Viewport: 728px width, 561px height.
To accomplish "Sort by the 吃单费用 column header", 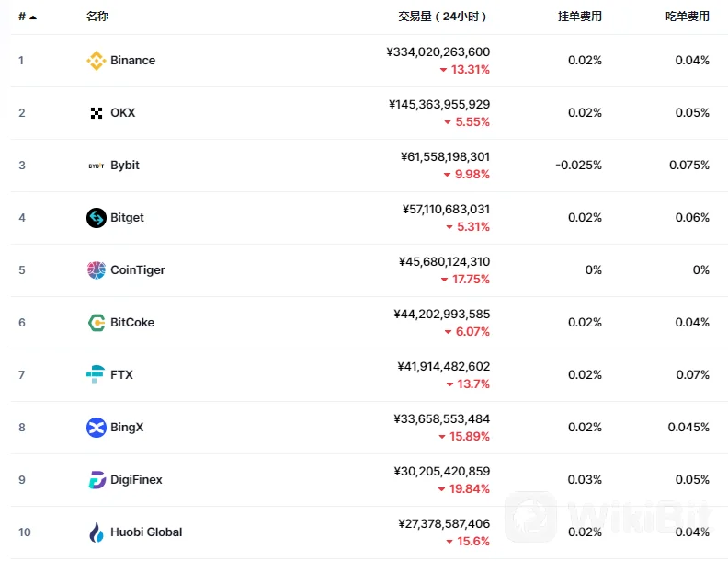I will click(688, 17).
